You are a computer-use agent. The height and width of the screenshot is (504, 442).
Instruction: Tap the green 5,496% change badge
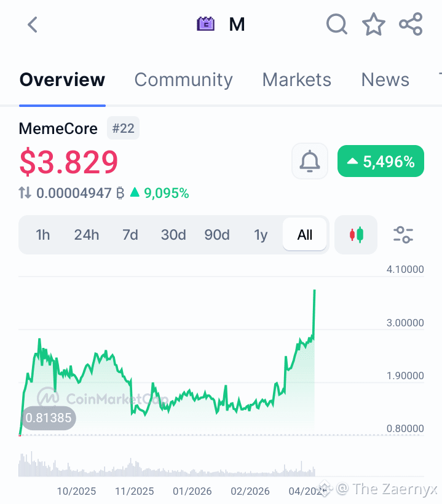[381, 161]
